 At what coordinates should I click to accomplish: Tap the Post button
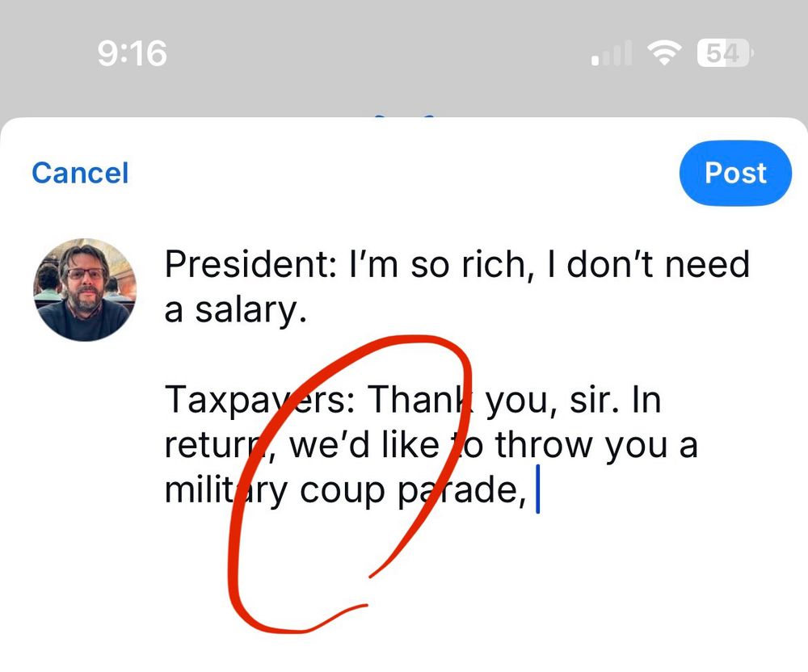[x=735, y=173]
